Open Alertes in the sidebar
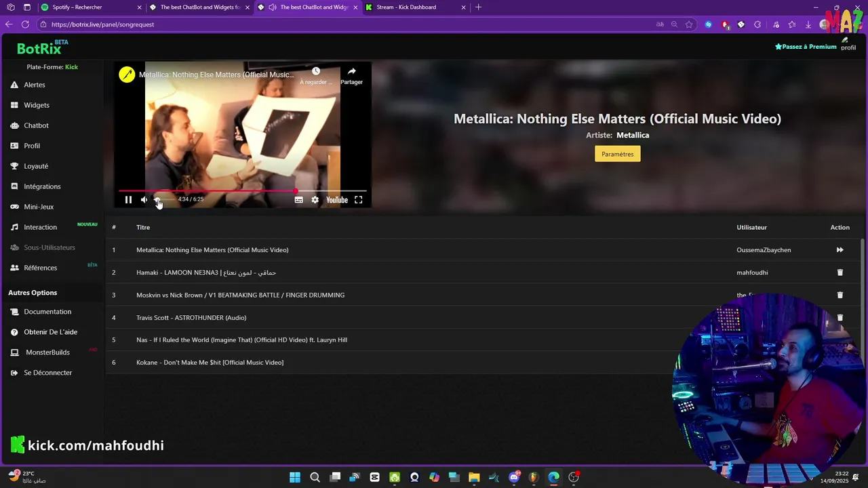This screenshot has width=868, height=488. 35,85
